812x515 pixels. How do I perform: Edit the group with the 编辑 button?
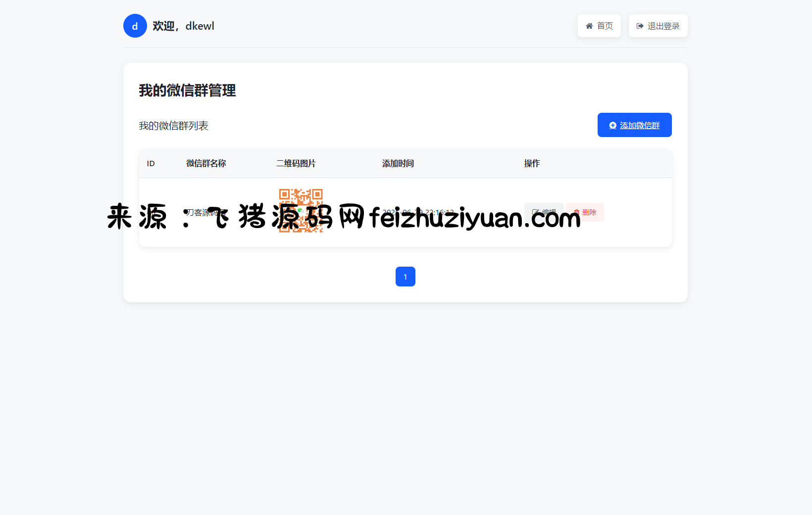click(x=544, y=212)
